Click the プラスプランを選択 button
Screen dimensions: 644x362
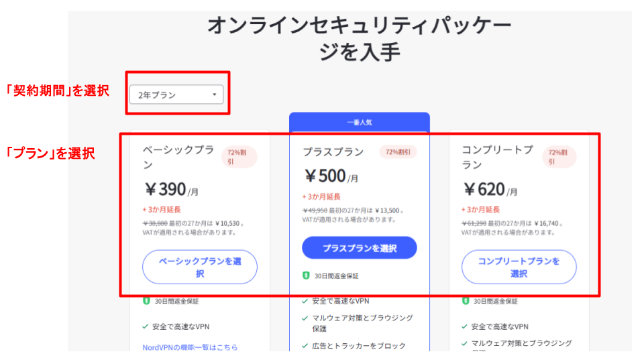pyautogui.click(x=360, y=248)
